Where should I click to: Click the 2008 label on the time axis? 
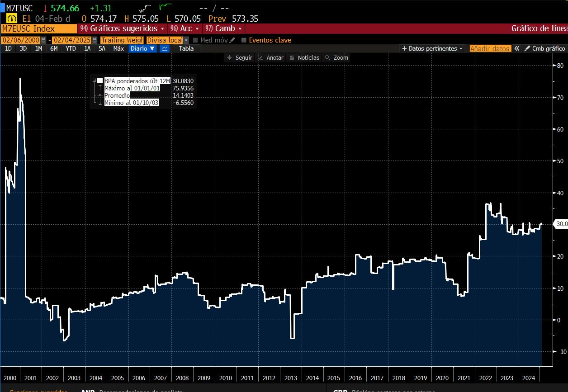click(x=182, y=378)
